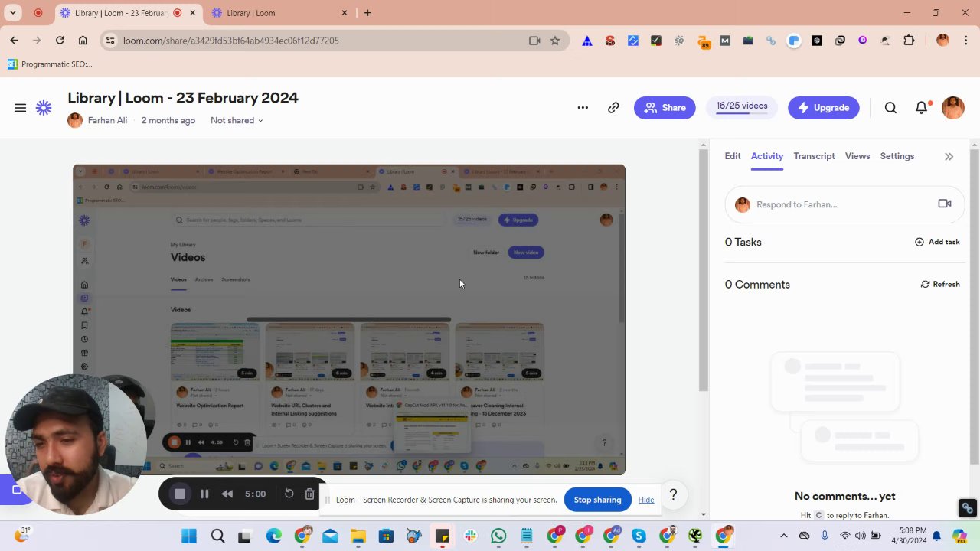Open the Loom hamburger menu
The image size is (980, 551).
(21, 108)
